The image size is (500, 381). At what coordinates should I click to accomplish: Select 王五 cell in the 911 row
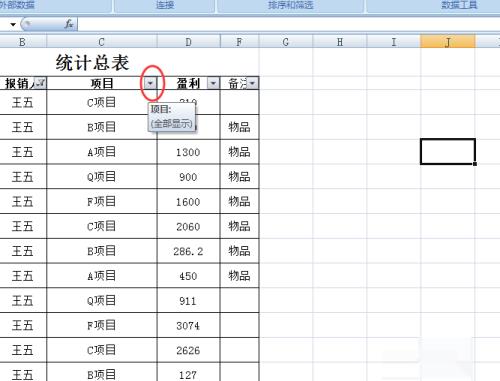tap(23, 301)
